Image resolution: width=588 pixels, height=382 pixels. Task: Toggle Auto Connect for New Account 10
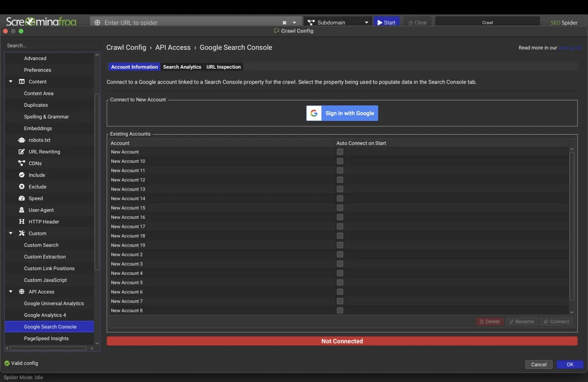(340, 161)
